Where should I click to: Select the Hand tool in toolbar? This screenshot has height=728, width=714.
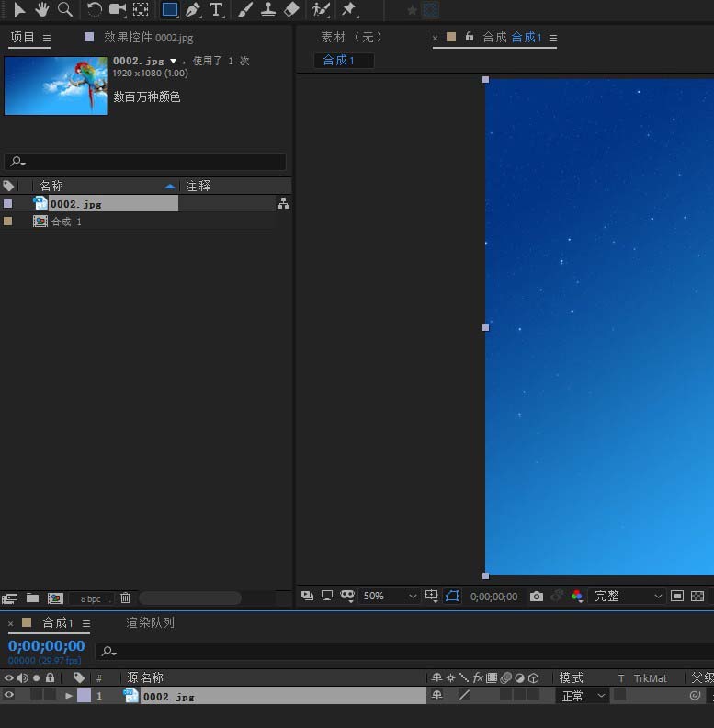(42, 9)
